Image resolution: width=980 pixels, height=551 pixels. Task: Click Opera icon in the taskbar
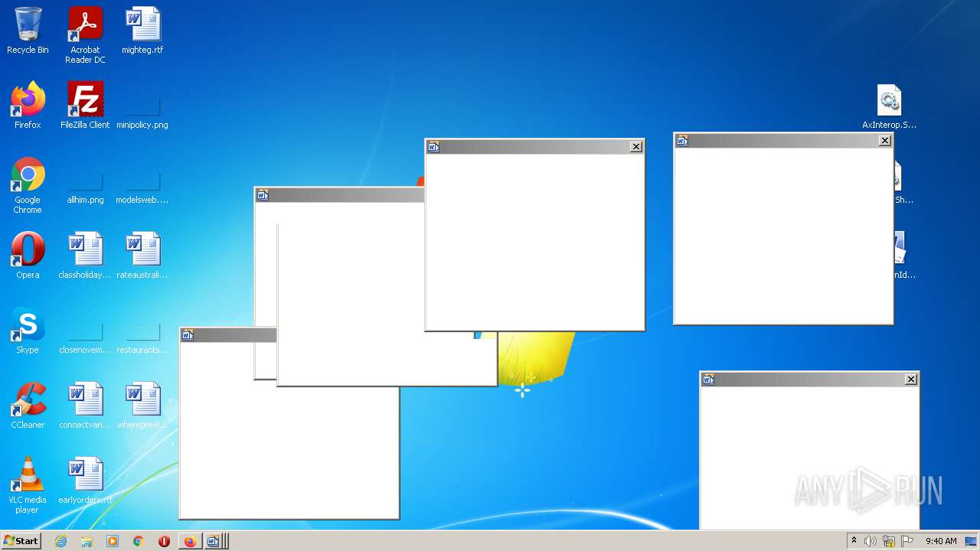(164, 541)
